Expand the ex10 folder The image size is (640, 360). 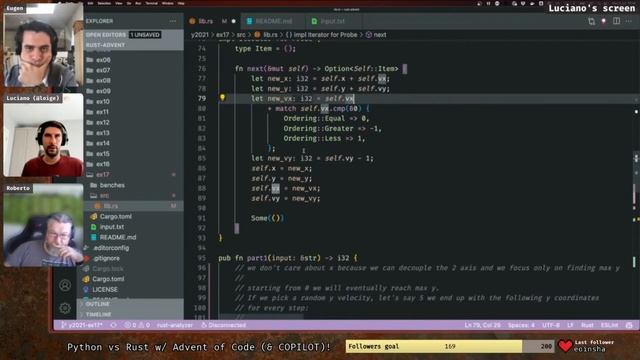[99, 102]
